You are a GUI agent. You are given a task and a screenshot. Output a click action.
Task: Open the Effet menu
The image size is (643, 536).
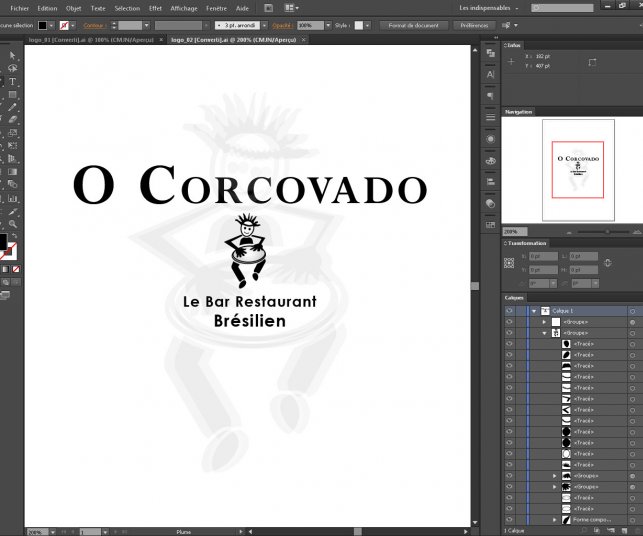(155, 7)
